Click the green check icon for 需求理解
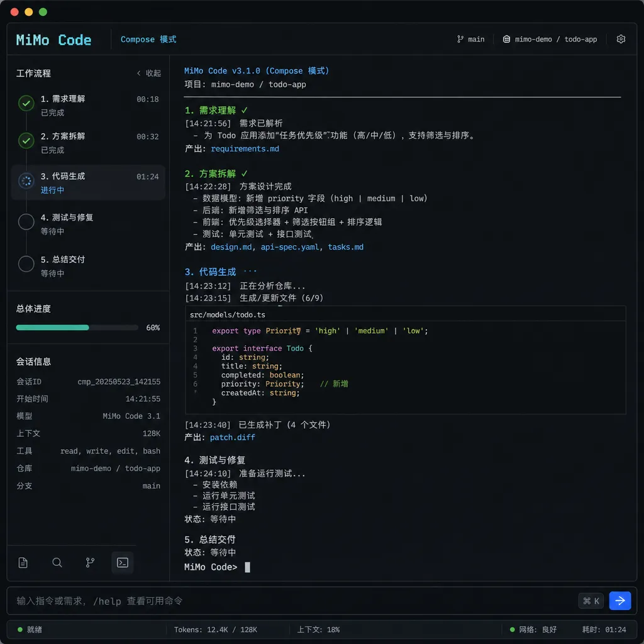 click(x=26, y=103)
